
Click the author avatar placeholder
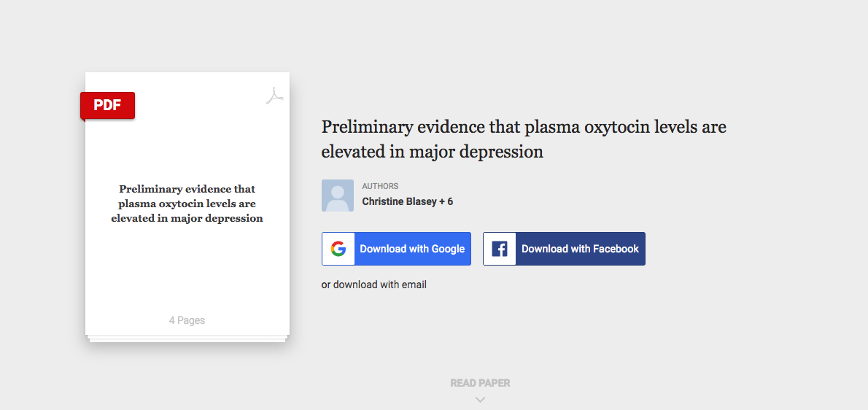click(x=338, y=196)
